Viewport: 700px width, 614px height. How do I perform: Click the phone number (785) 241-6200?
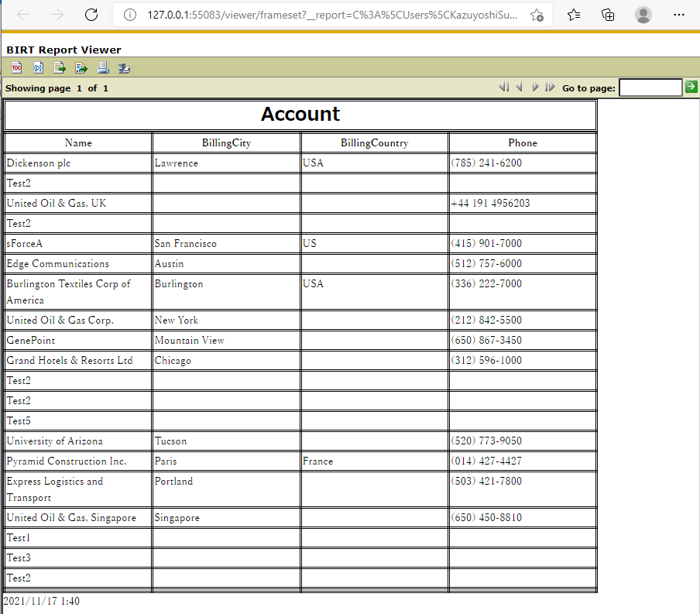point(486,163)
